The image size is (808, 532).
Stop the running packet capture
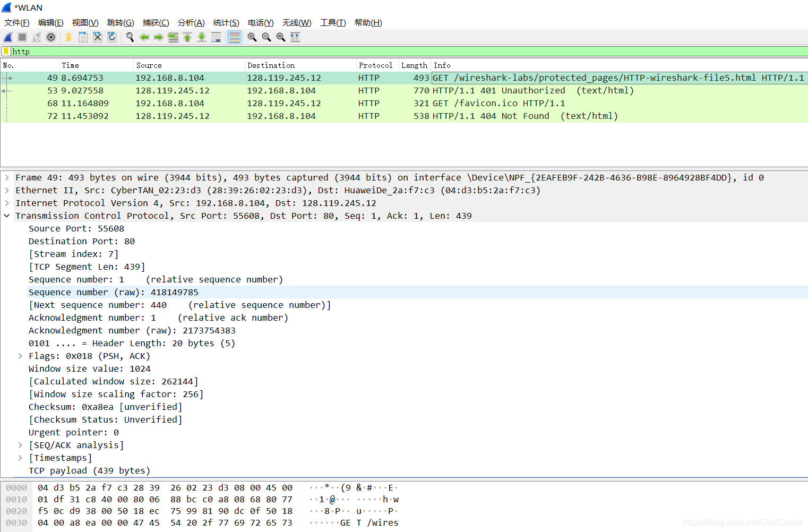point(22,37)
